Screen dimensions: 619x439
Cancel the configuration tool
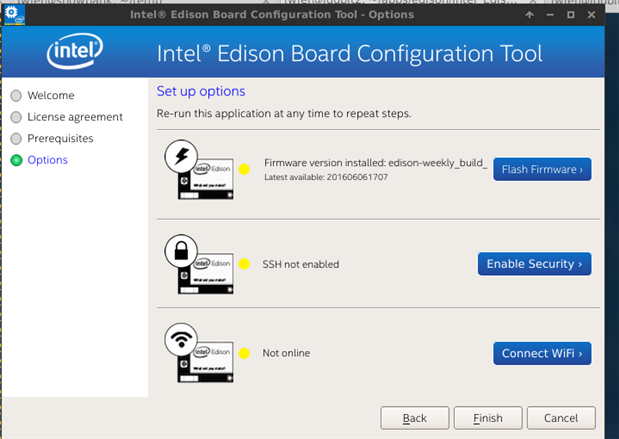[560, 418]
